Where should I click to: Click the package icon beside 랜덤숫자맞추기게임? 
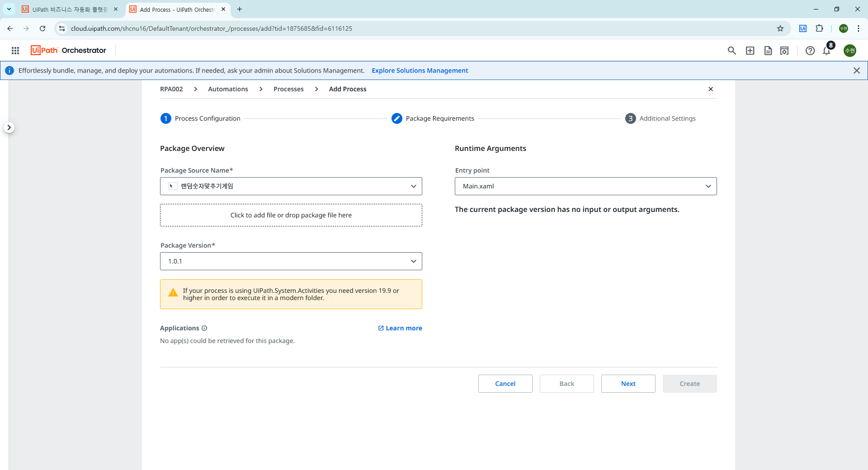click(173, 186)
